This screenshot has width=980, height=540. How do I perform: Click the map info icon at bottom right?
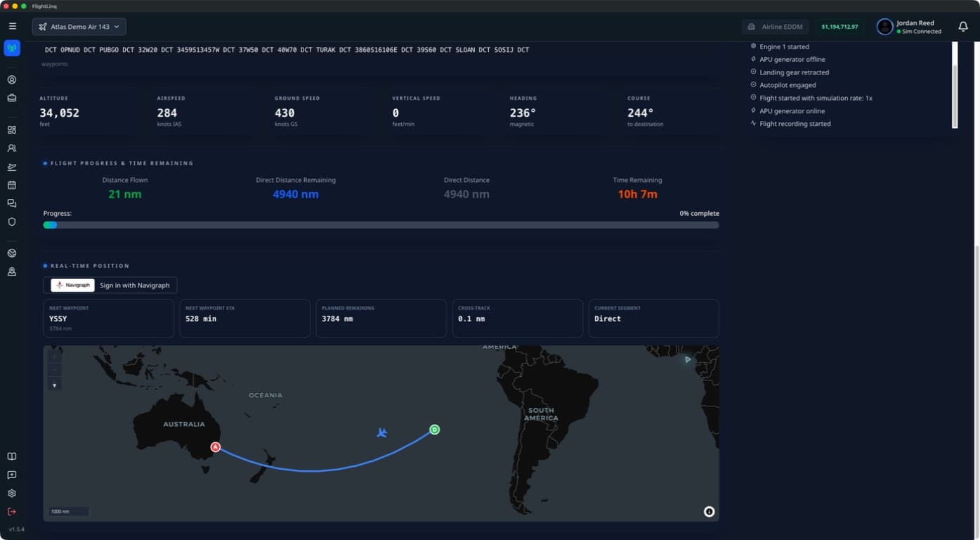click(709, 512)
